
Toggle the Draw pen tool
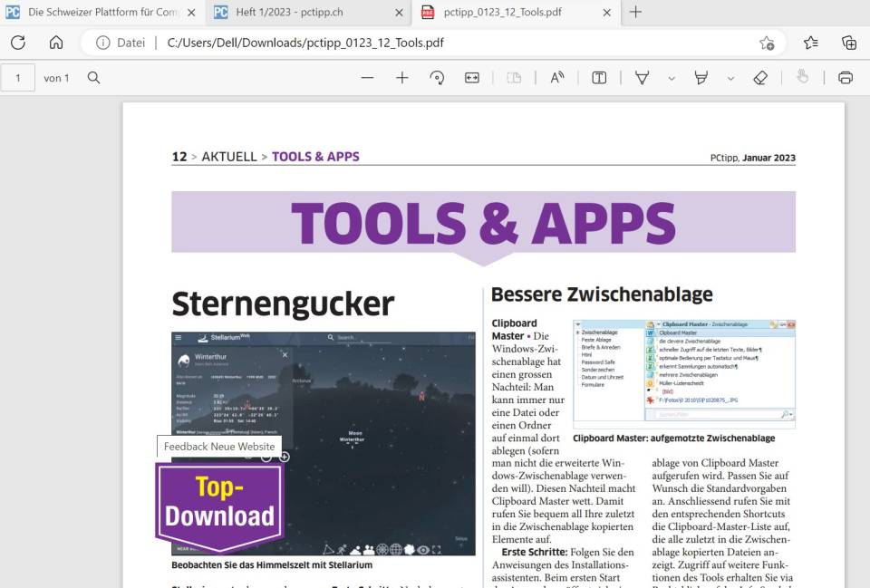tap(643, 78)
